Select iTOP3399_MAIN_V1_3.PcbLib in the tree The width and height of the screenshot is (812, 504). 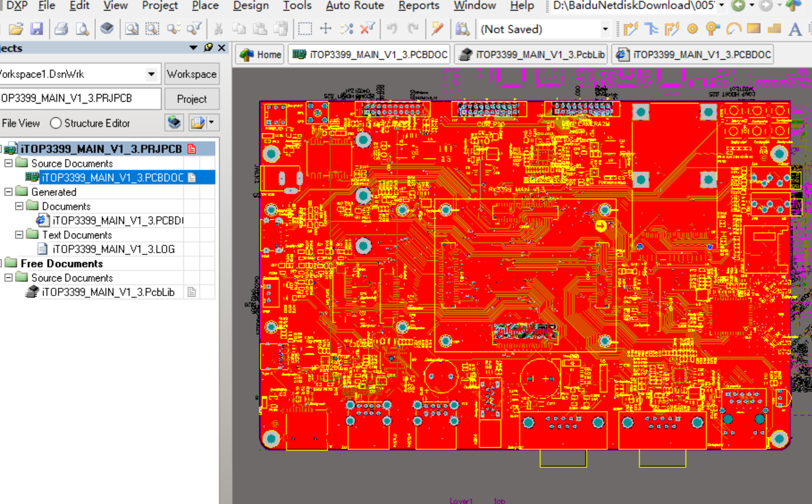[108, 292]
